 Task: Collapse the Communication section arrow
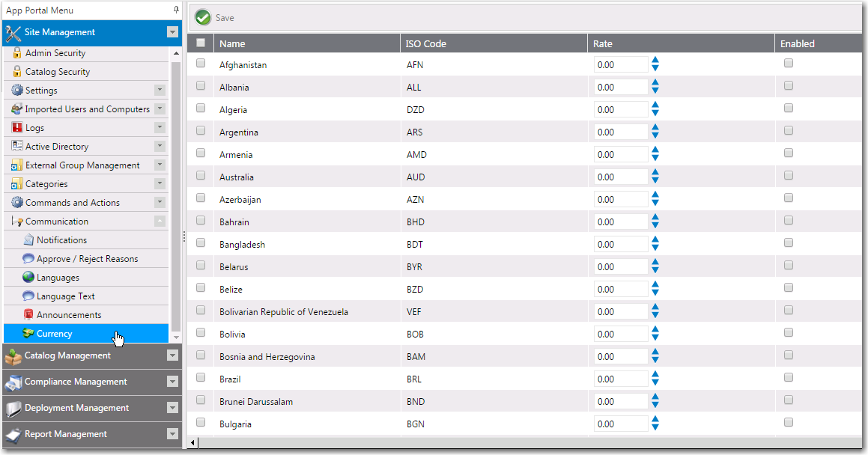point(160,222)
